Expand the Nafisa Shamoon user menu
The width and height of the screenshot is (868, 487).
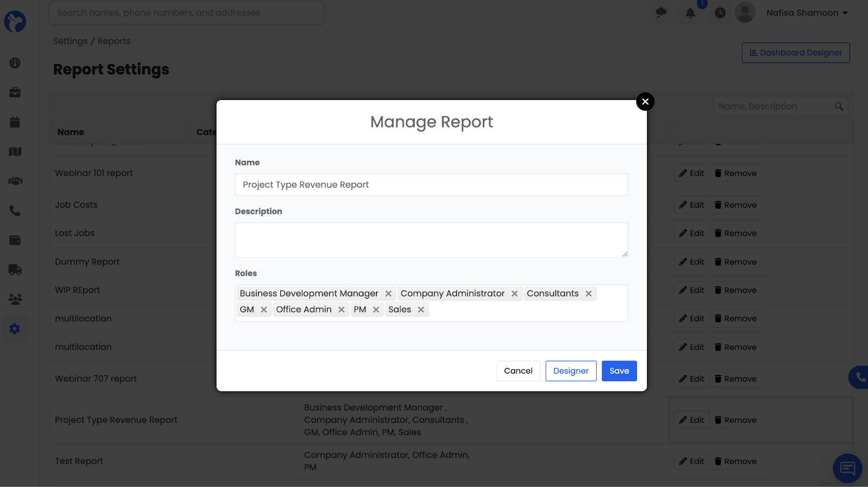(807, 13)
